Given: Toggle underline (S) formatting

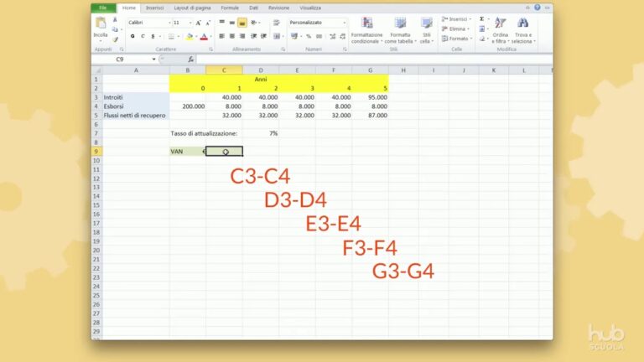Looking at the screenshot, I should click(153, 37).
